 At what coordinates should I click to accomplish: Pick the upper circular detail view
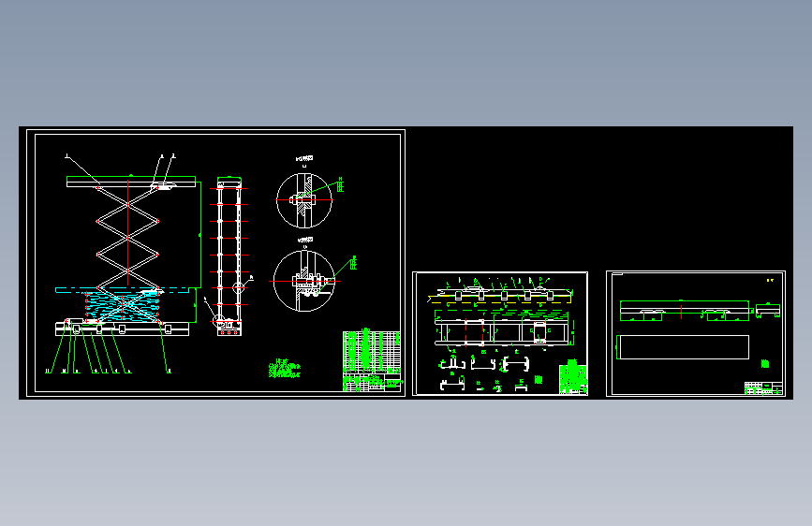point(304,200)
